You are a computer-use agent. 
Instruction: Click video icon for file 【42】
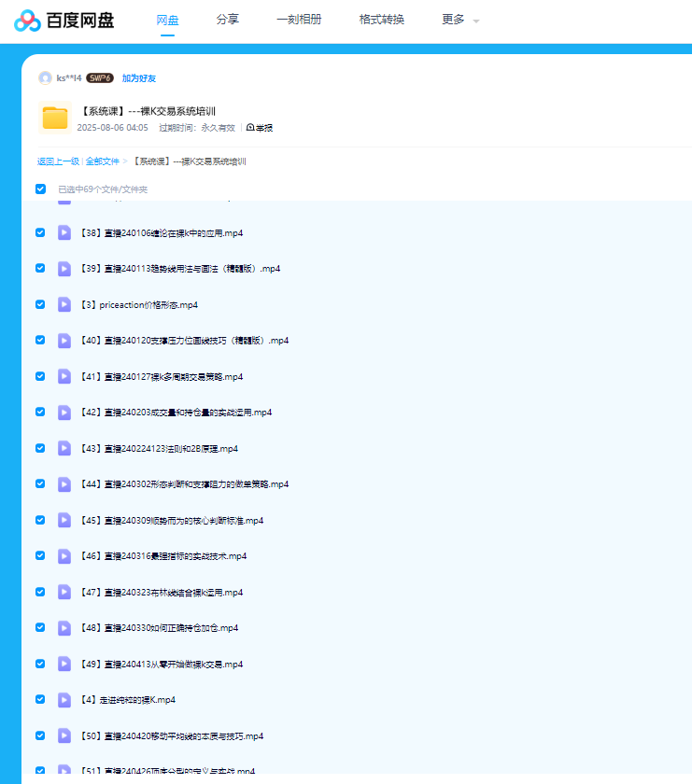pyautogui.click(x=64, y=413)
